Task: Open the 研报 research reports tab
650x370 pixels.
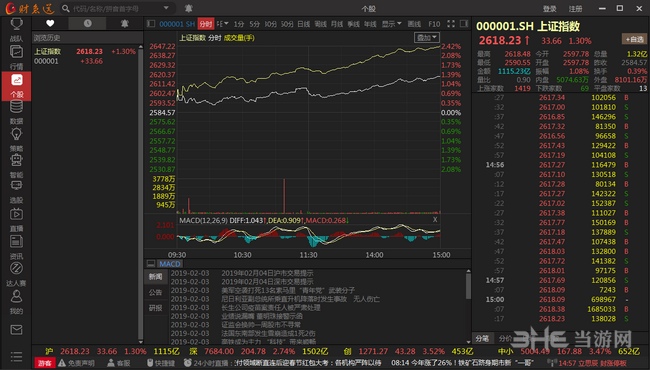Action: 155,308
